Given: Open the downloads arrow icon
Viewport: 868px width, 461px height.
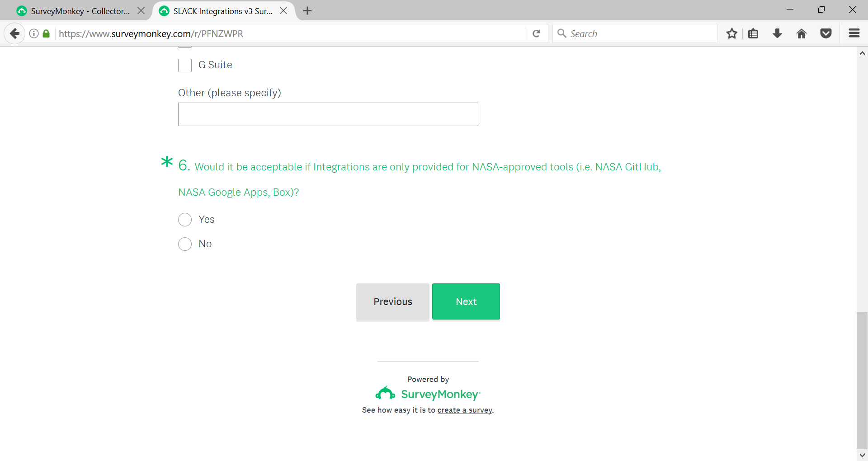Looking at the screenshot, I should point(778,33).
